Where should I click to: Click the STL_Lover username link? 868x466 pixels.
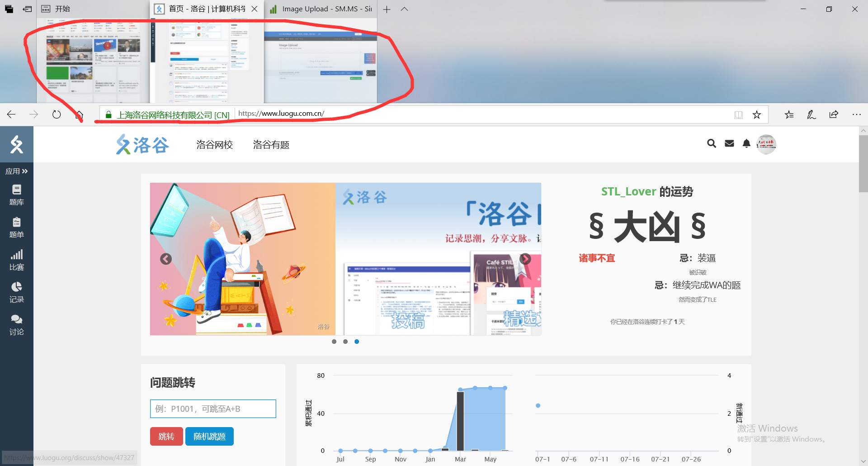coord(628,191)
